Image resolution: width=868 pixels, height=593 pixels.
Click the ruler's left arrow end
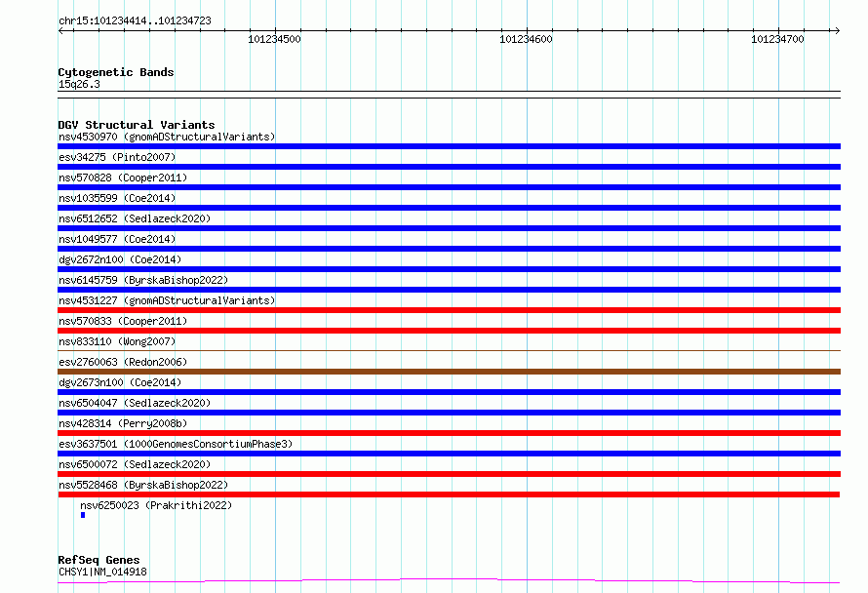(60, 30)
